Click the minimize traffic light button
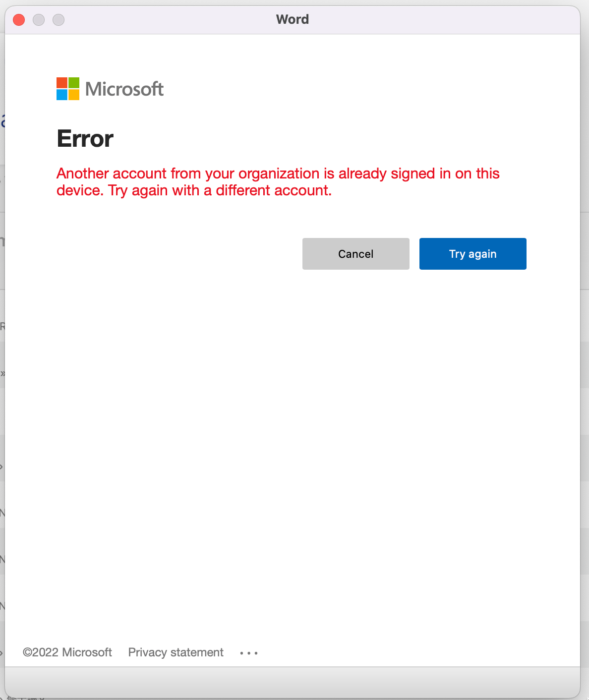This screenshot has width=589, height=700. click(39, 19)
